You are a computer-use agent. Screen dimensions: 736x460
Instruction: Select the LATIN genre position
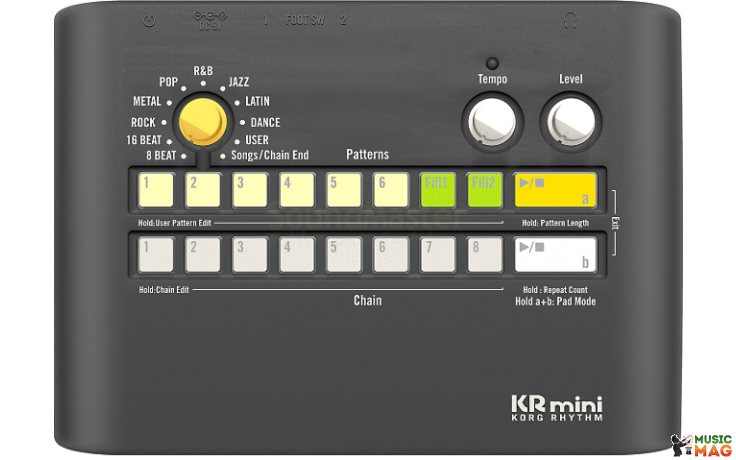pyautogui.click(x=258, y=101)
